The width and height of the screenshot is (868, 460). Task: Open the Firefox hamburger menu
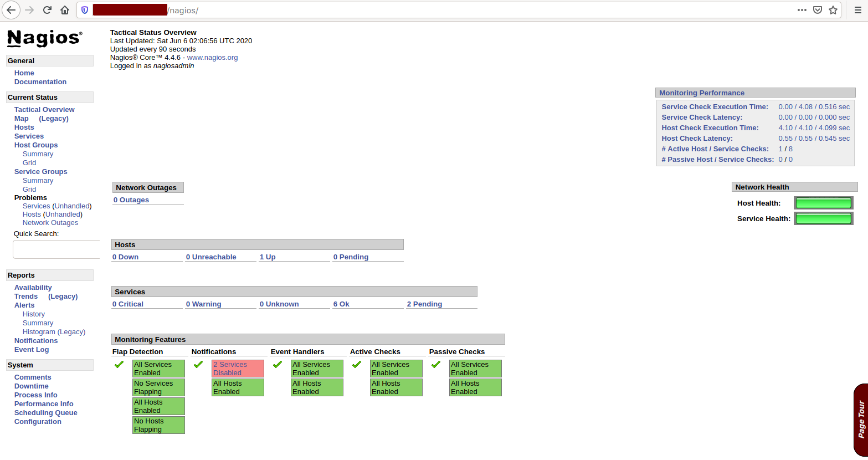[857, 10]
